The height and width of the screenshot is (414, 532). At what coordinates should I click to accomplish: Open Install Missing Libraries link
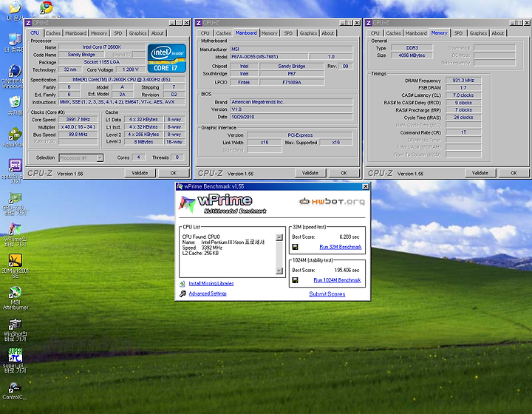tap(211, 284)
